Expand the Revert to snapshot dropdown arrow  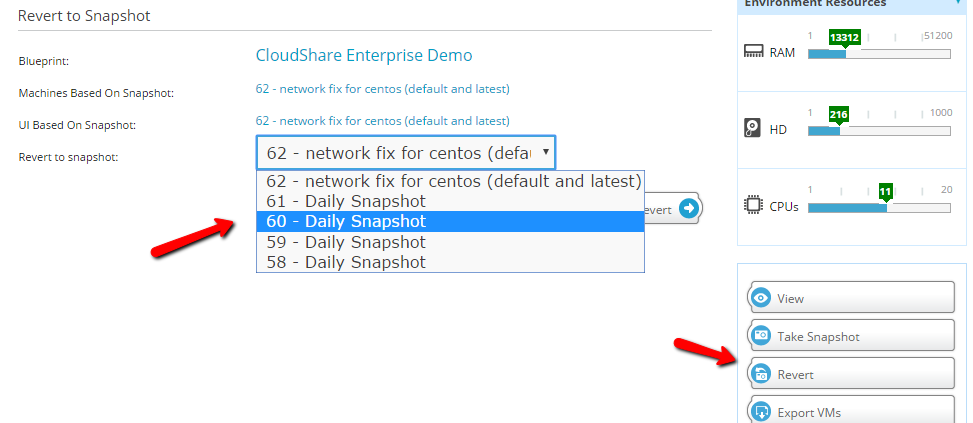545,152
